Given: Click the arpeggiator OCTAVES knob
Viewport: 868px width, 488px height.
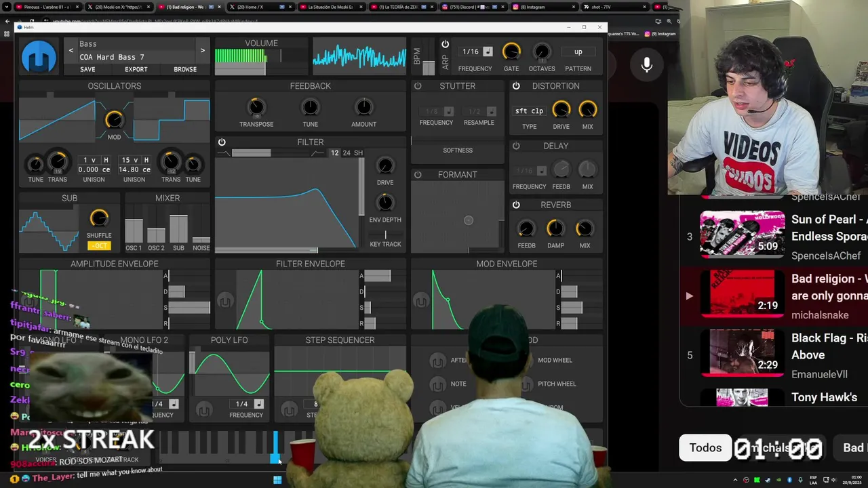Looking at the screenshot, I should [541, 52].
